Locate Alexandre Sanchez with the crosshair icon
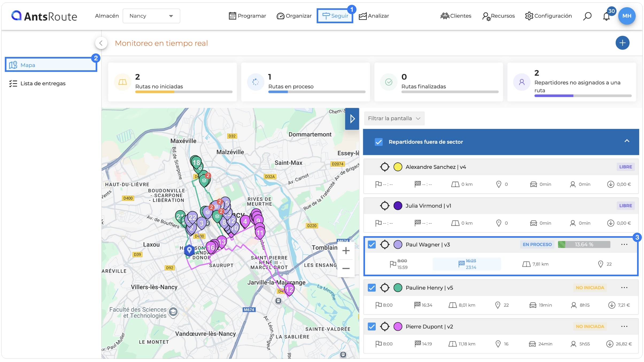 385,167
